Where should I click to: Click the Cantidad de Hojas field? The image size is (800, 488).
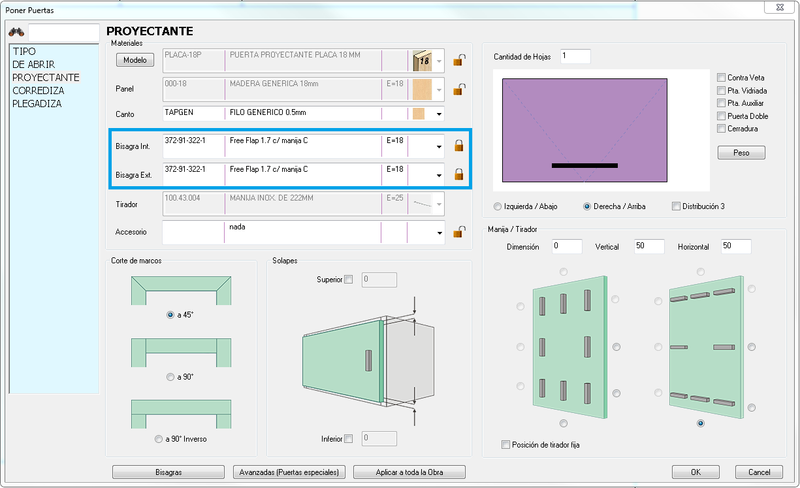pos(575,57)
